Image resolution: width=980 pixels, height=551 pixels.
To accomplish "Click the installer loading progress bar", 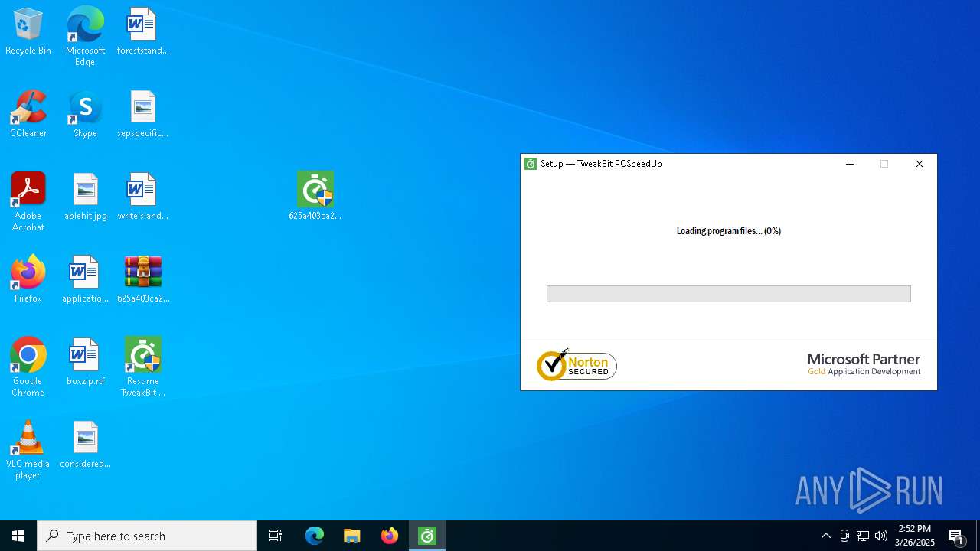I will click(x=729, y=294).
